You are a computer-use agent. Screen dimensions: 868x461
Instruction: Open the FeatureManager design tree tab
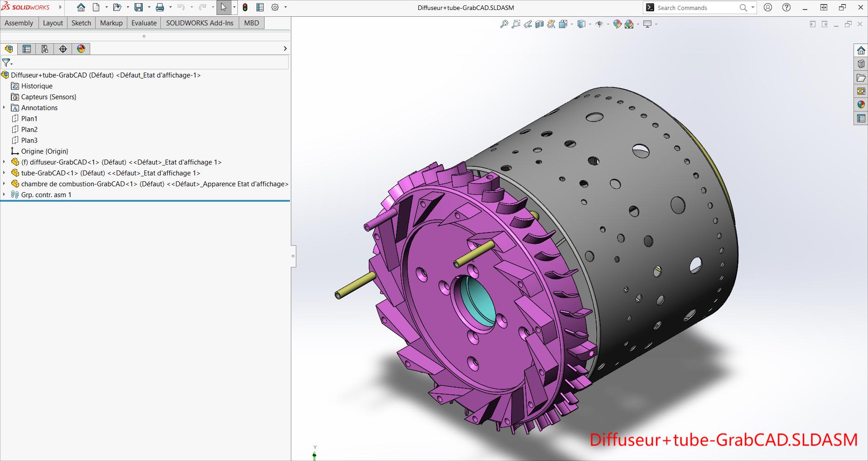tap(9, 49)
